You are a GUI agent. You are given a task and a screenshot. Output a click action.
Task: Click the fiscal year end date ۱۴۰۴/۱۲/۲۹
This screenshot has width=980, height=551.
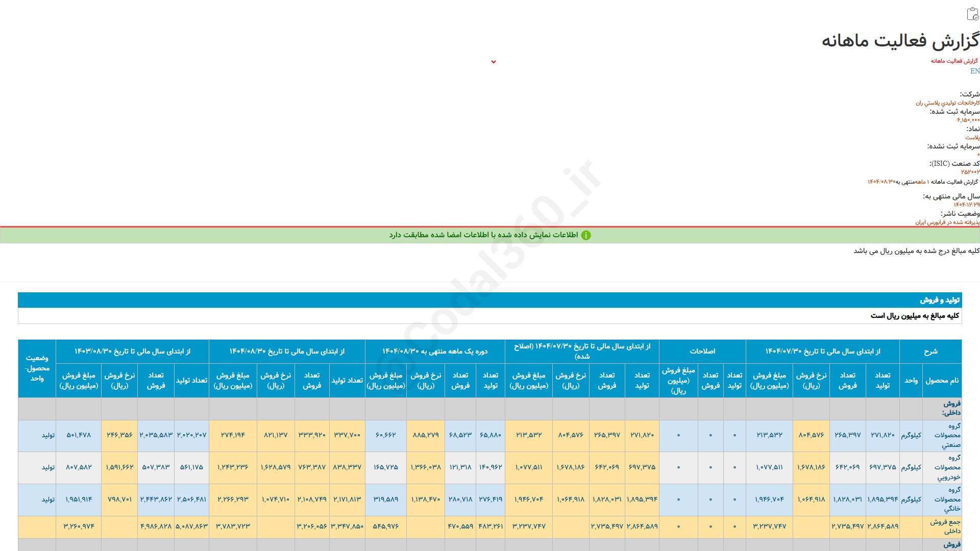point(966,205)
